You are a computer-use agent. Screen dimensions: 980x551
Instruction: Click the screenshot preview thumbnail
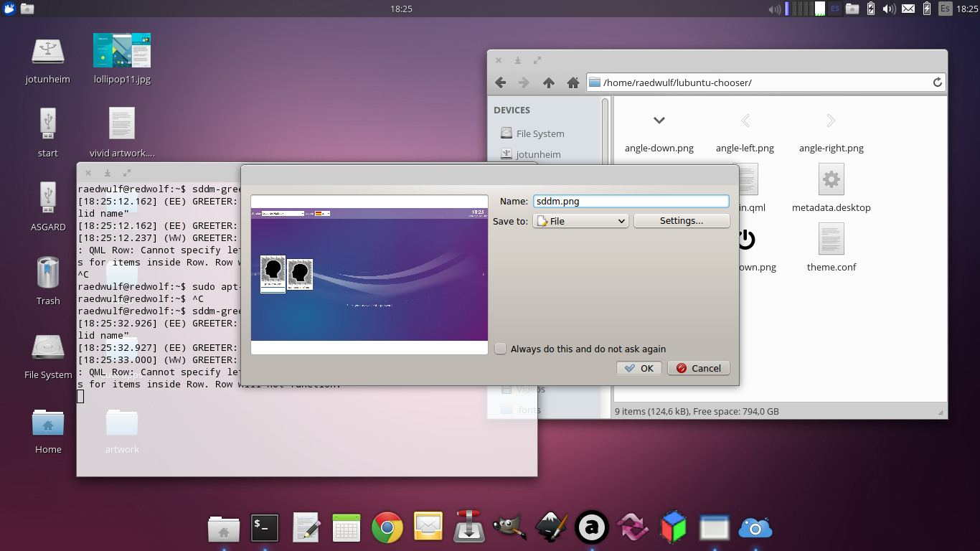coord(369,274)
